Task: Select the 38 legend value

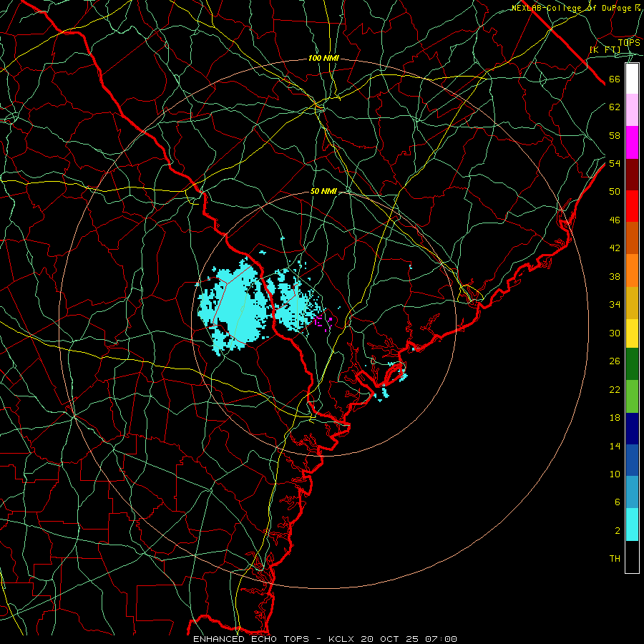Action: [x=615, y=276]
